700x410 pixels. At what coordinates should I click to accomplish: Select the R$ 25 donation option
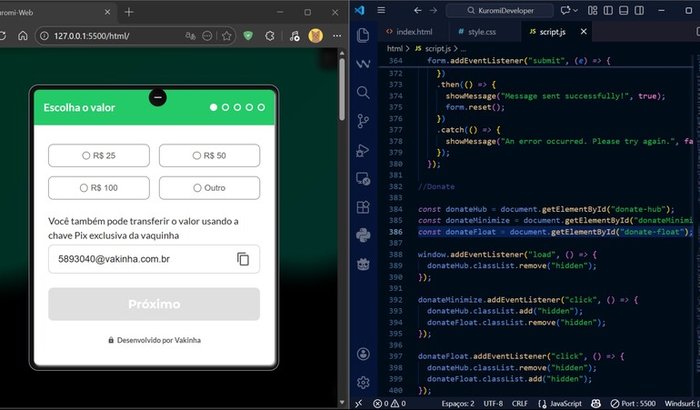click(99, 156)
